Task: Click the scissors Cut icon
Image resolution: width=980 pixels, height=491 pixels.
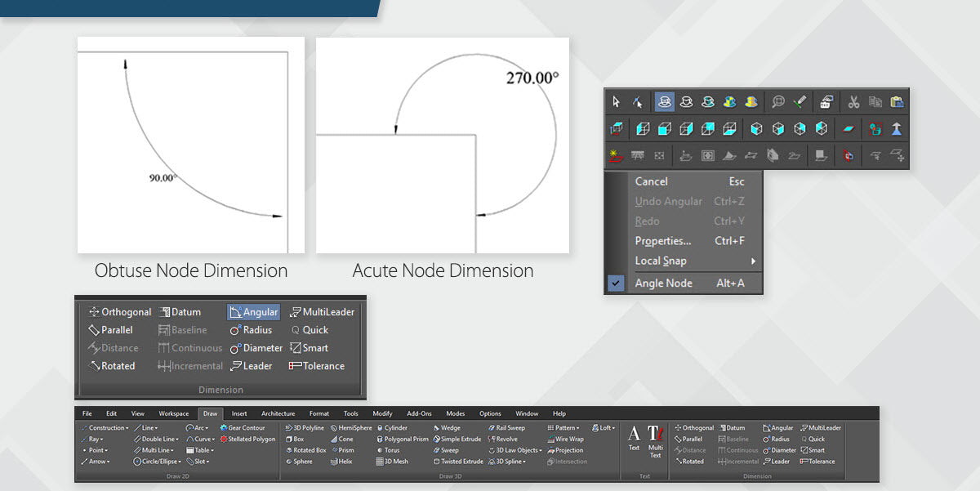Action: [853, 102]
